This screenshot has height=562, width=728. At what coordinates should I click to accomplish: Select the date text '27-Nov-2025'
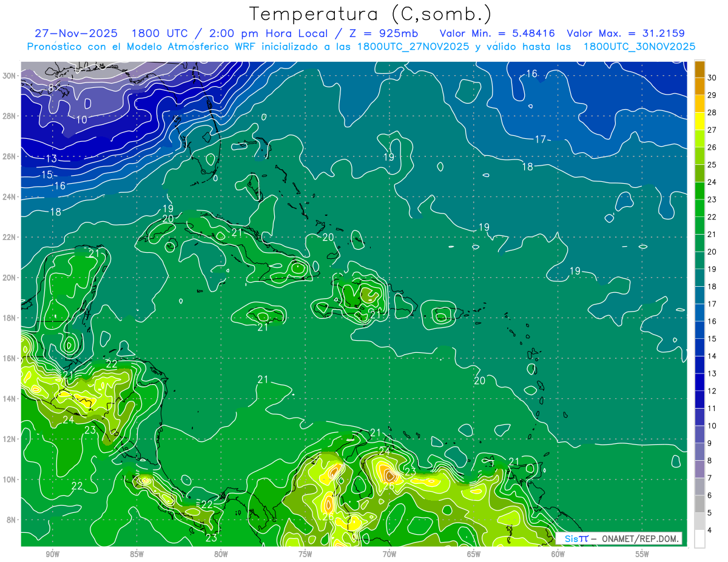[x=76, y=33]
